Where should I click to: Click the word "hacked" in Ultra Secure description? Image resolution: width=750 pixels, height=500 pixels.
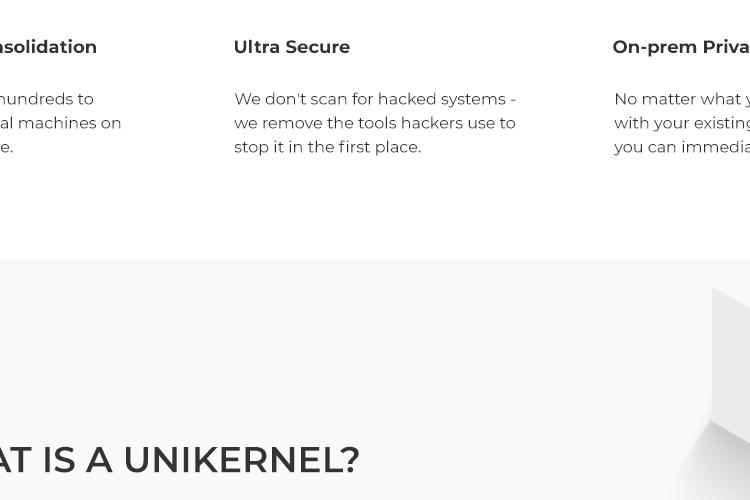[x=407, y=99]
